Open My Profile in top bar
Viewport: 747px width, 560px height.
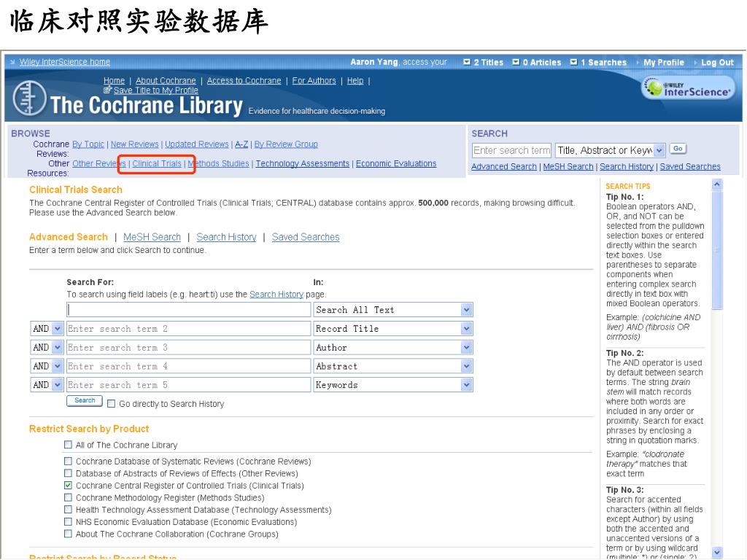tap(664, 63)
